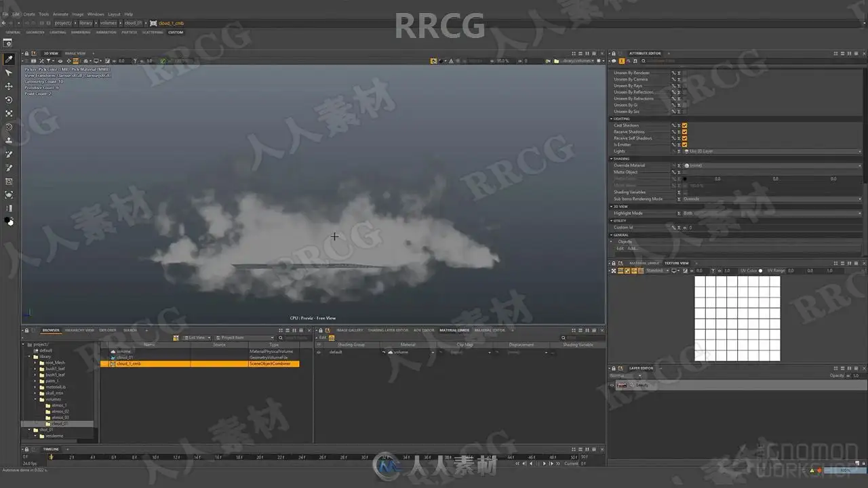
Task: Select the Picker eyedropper tool
Action: click(x=9, y=60)
